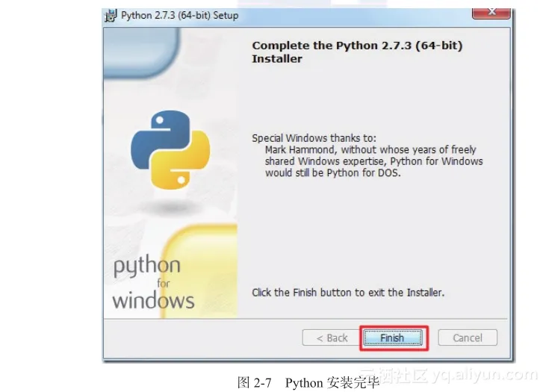This screenshot has height=392, width=546.
Task: Go back with the < Back button
Action: click(x=332, y=337)
